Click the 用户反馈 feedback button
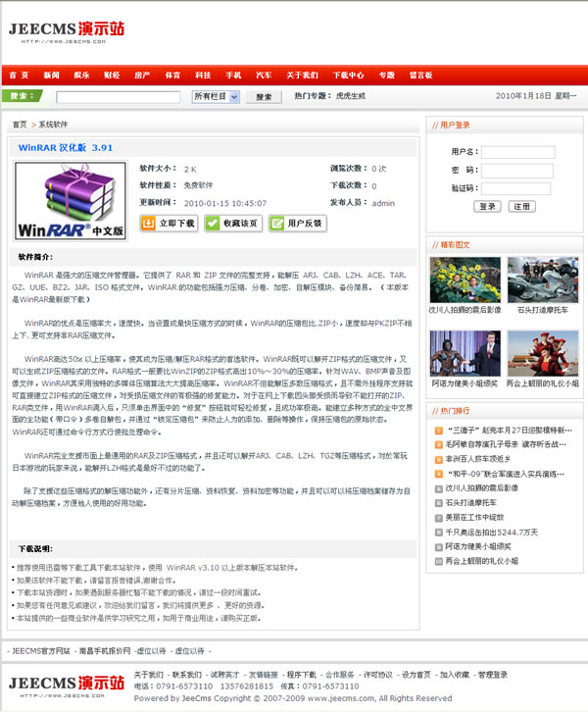The height and width of the screenshot is (712, 588). 298,223
